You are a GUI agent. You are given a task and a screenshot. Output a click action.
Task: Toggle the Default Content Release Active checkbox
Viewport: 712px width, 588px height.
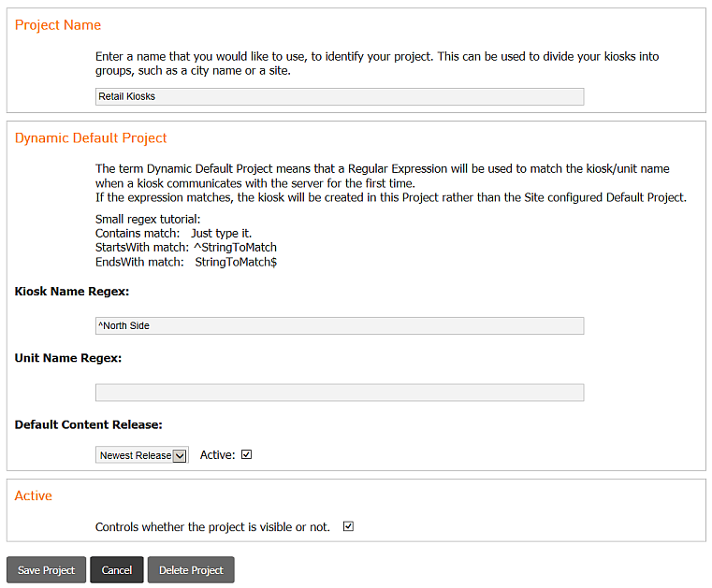(x=247, y=454)
